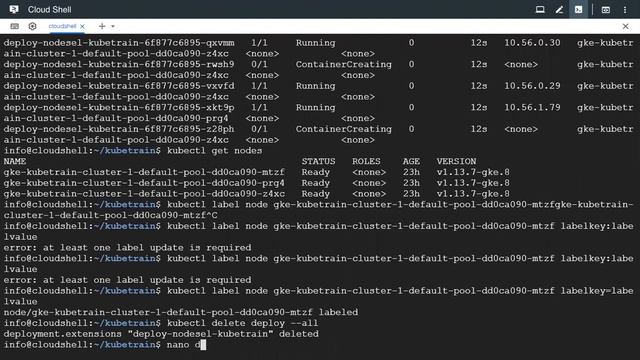Click the 'kubectl get nodes' command text

coord(215,151)
